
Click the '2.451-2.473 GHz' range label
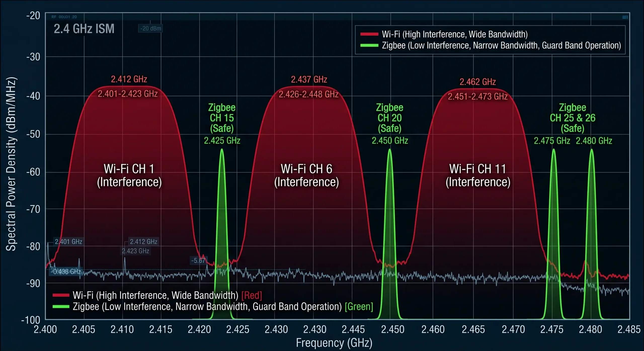pos(478,97)
